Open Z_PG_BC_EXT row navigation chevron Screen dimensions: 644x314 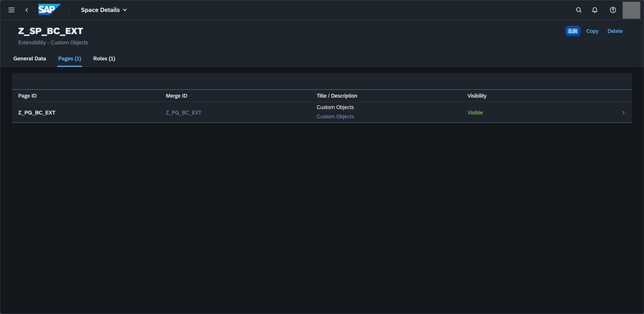623,113
